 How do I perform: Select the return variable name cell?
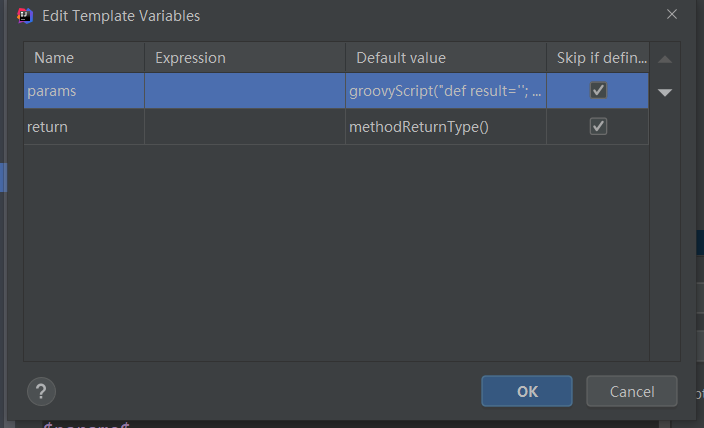(x=84, y=127)
